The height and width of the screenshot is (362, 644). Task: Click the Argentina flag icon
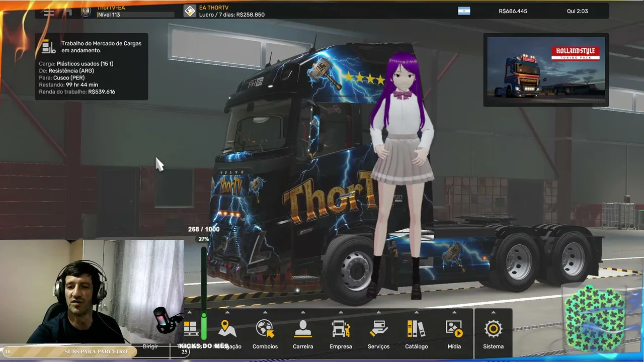tap(464, 11)
